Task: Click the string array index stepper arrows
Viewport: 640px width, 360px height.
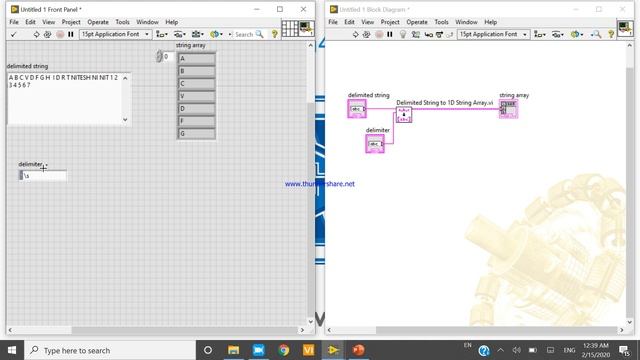Action: tap(159, 56)
